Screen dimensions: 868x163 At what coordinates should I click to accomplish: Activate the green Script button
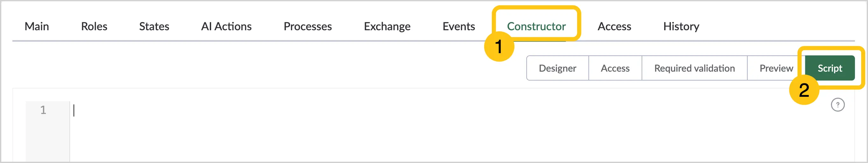click(x=830, y=68)
